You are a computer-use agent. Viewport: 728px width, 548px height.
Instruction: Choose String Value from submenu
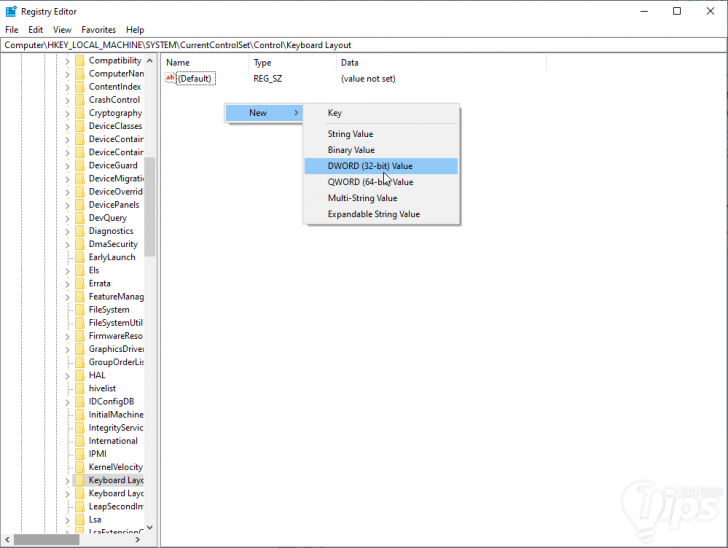point(381,134)
